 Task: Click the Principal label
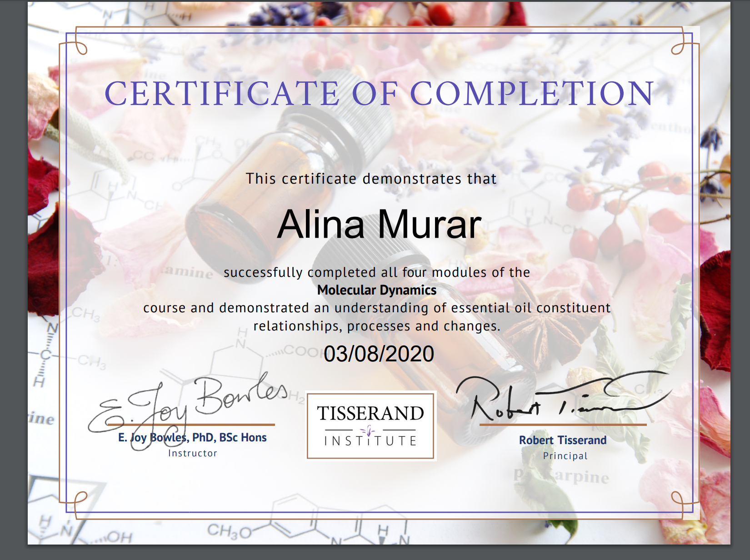point(565,456)
